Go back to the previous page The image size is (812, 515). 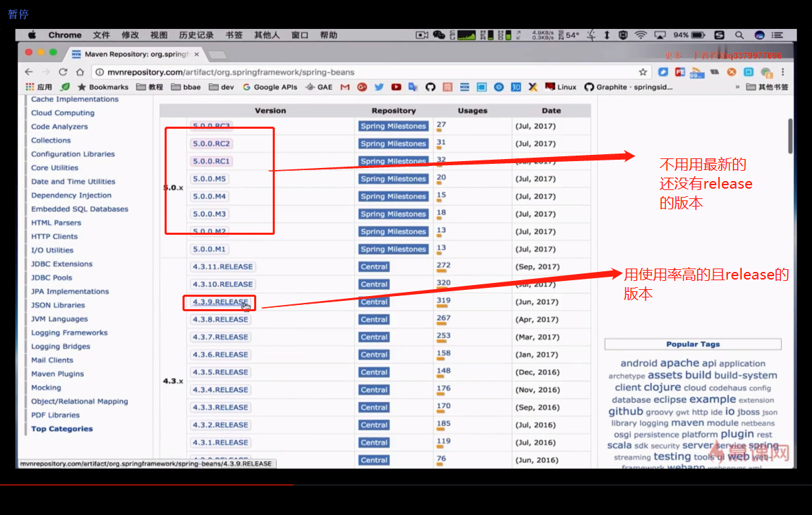[x=29, y=72]
